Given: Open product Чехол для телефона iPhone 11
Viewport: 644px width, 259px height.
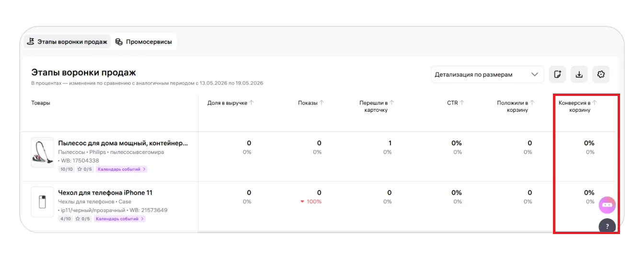Looking at the screenshot, I should [x=105, y=193].
